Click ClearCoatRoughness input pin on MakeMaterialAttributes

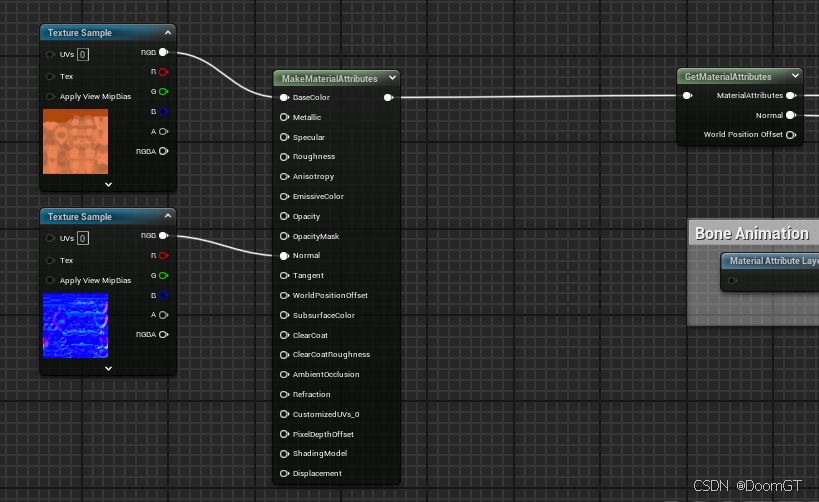coord(284,355)
